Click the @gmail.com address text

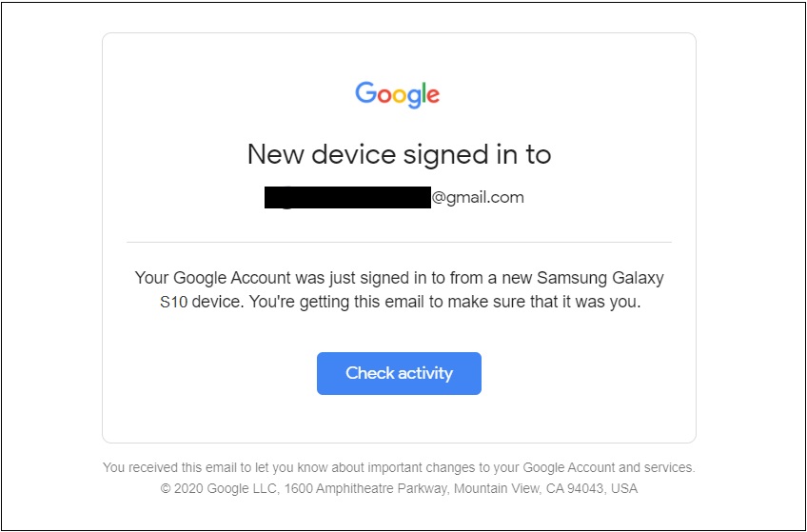(478, 198)
